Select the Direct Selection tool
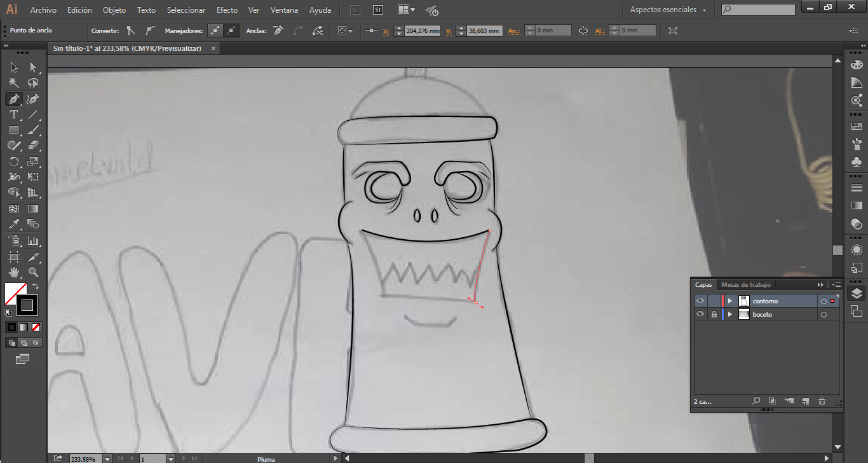 click(33, 67)
